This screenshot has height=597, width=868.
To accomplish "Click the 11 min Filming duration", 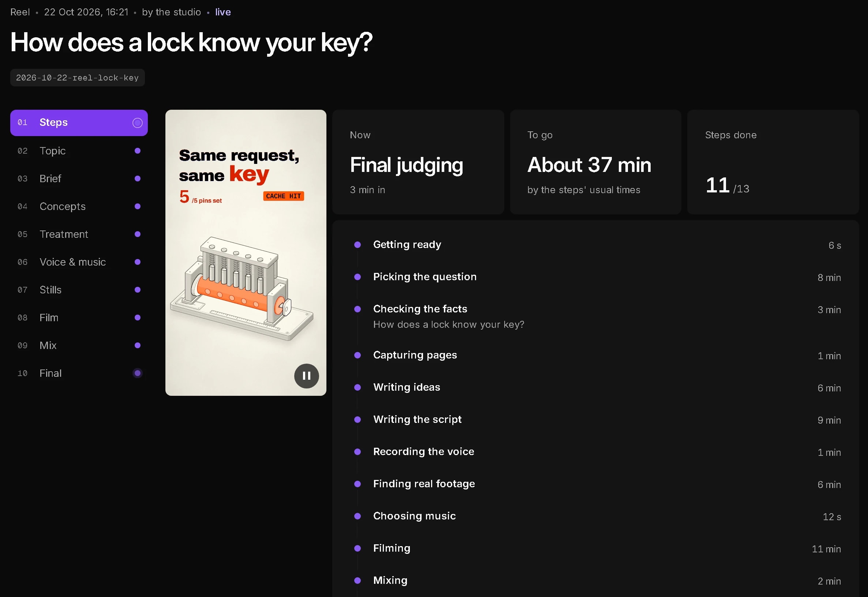I will pyautogui.click(x=826, y=549).
